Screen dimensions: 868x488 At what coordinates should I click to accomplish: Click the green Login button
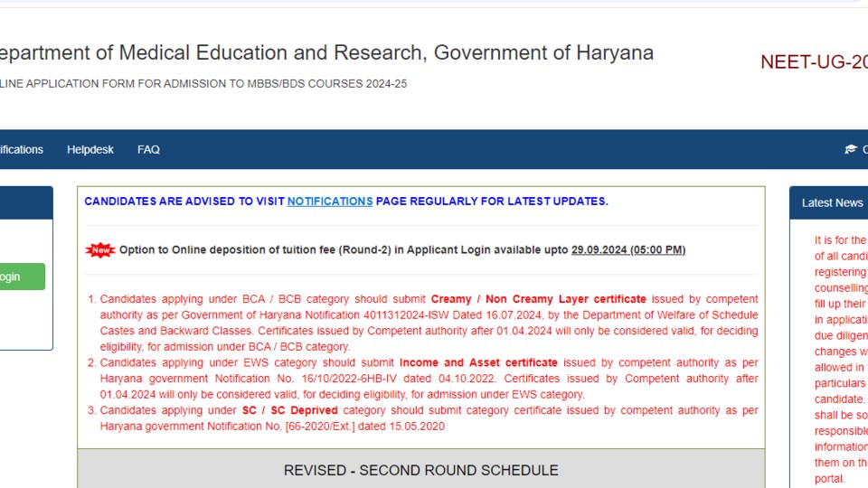point(22,277)
